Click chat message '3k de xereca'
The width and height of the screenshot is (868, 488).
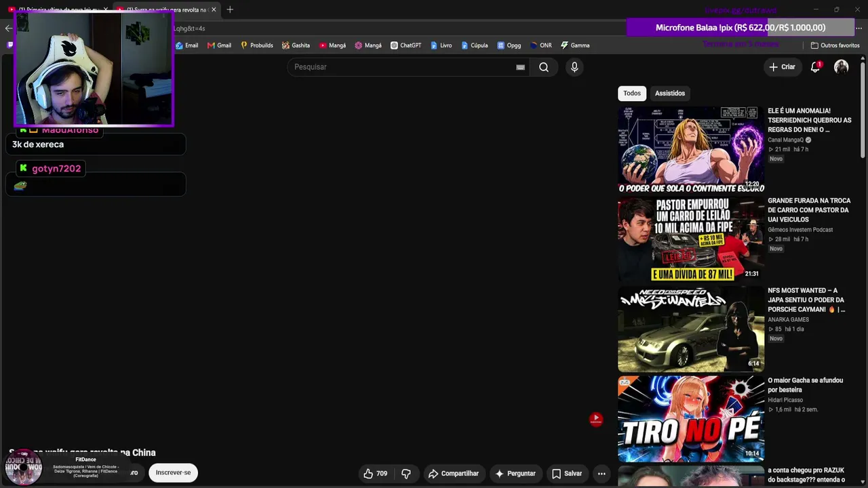tap(38, 144)
